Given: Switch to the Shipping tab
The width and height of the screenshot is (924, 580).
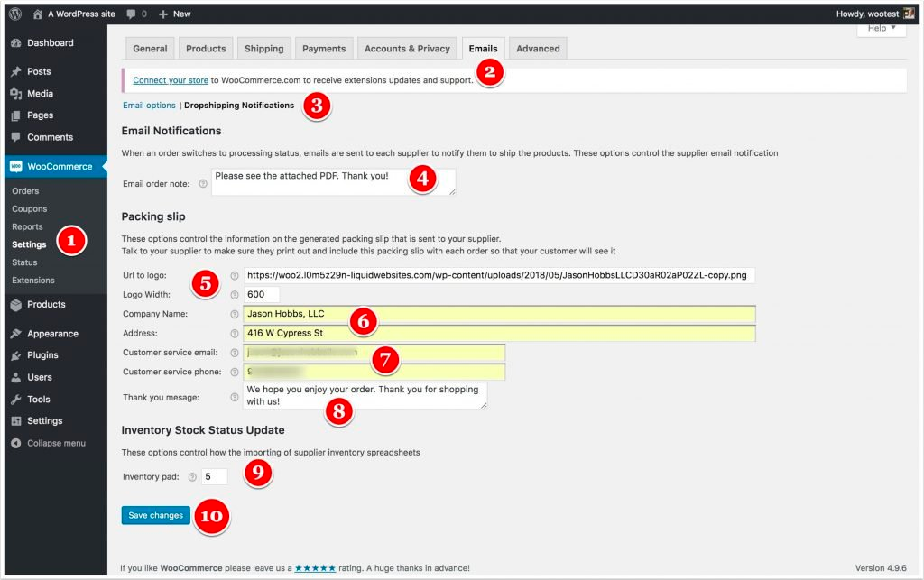Looking at the screenshot, I should click(x=264, y=49).
